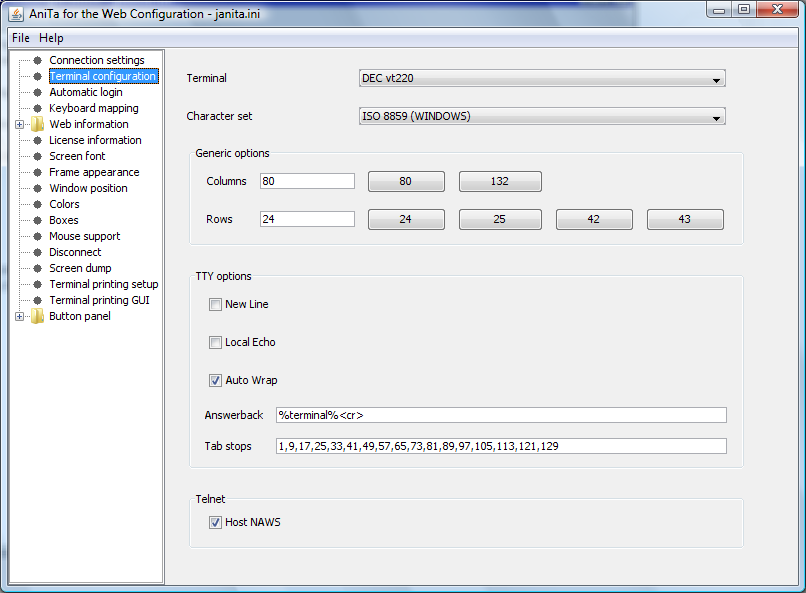Click the Button panel folder icon
Viewport: 806px width, 593px height.
pyautogui.click(x=38, y=316)
